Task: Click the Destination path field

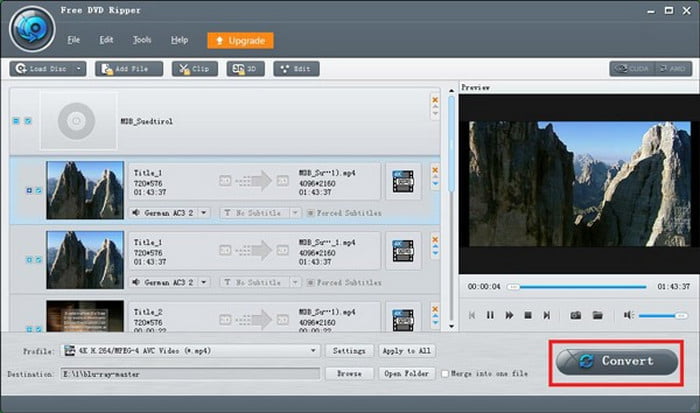Action: (190, 374)
